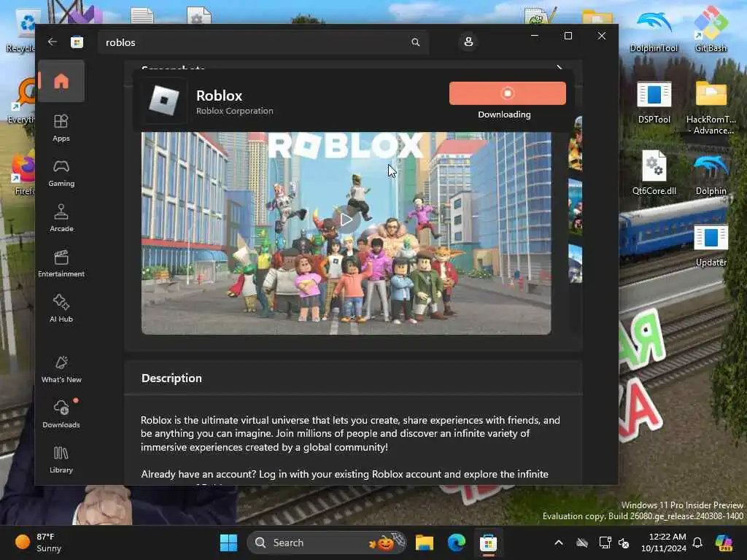Screen dimensions: 747x560
Task: Open the user account profile icon
Action: (x=468, y=42)
